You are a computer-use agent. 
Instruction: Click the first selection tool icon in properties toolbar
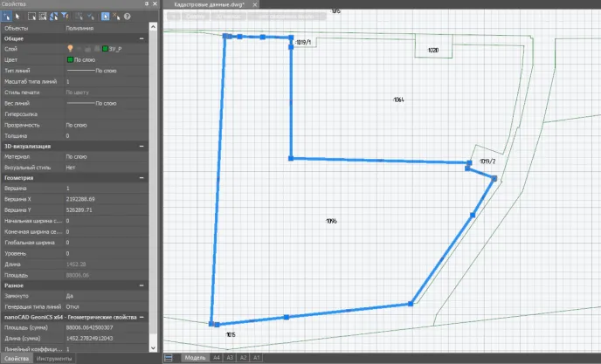[x=7, y=16]
